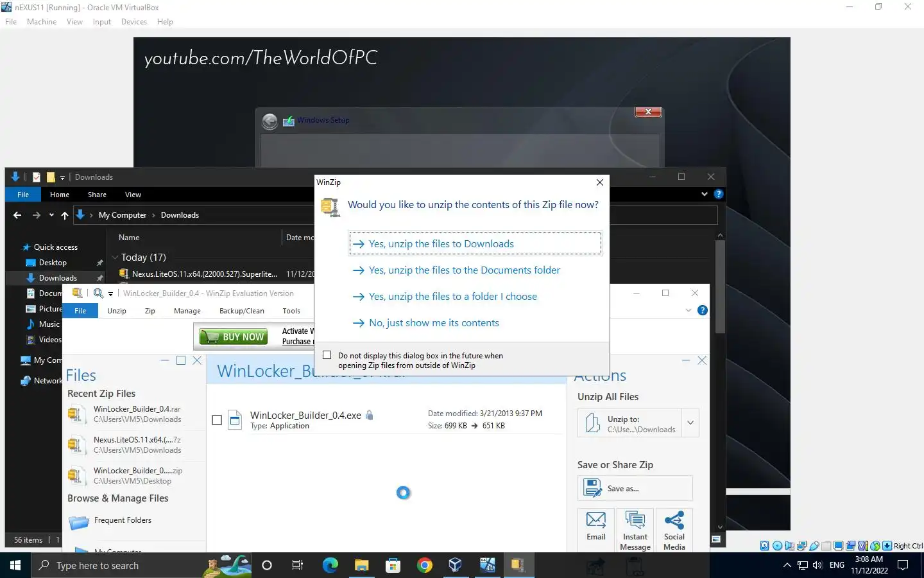
Task: Open the Windows Start menu
Action: click(15, 565)
